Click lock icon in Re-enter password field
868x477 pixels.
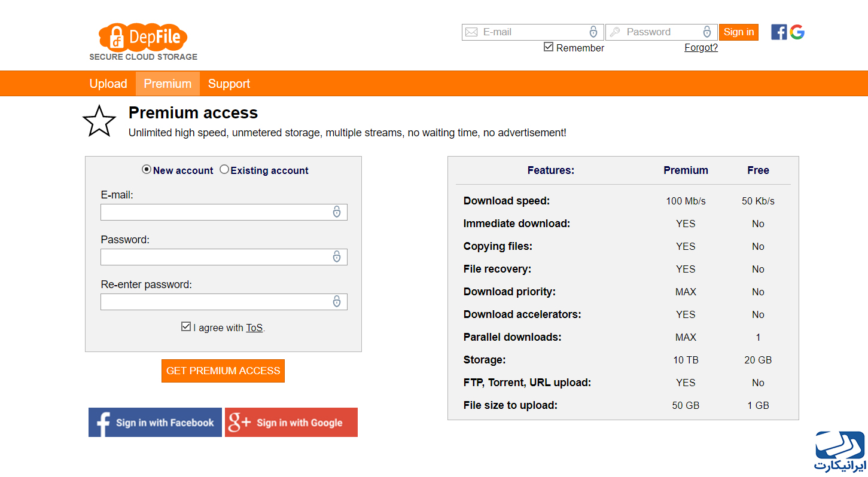click(337, 301)
